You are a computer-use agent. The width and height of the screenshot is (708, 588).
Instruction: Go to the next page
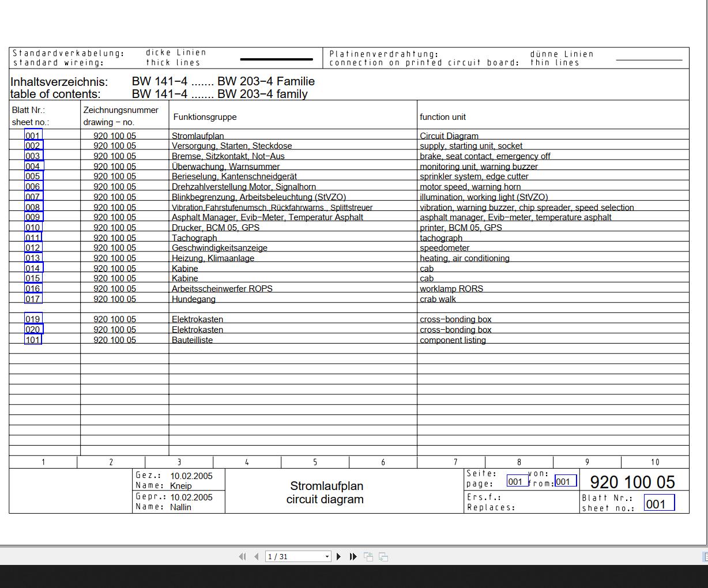pyautogui.click(x=339, y=556)
